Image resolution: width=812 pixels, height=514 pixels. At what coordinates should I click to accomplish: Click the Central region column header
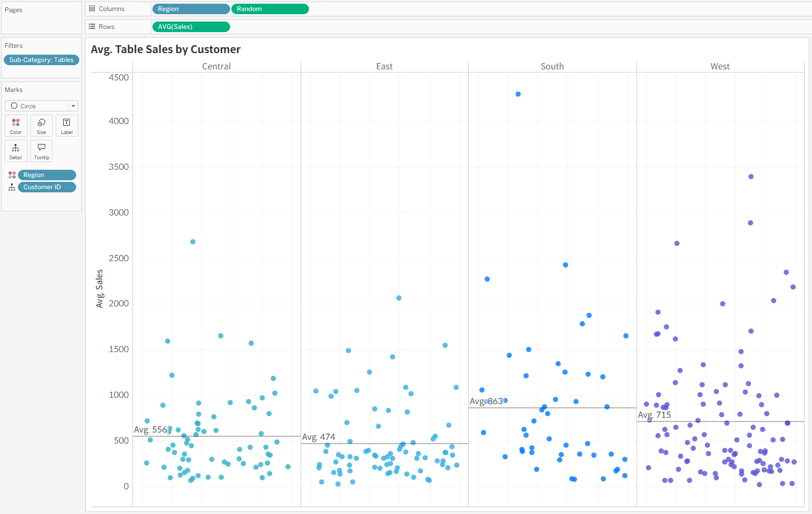pyautogui.click(x=217, y=67)
